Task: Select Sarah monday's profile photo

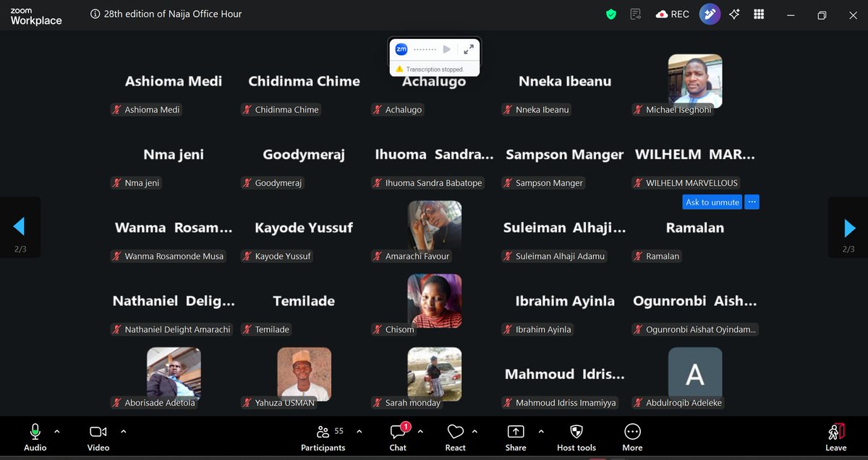Action: 435,374
